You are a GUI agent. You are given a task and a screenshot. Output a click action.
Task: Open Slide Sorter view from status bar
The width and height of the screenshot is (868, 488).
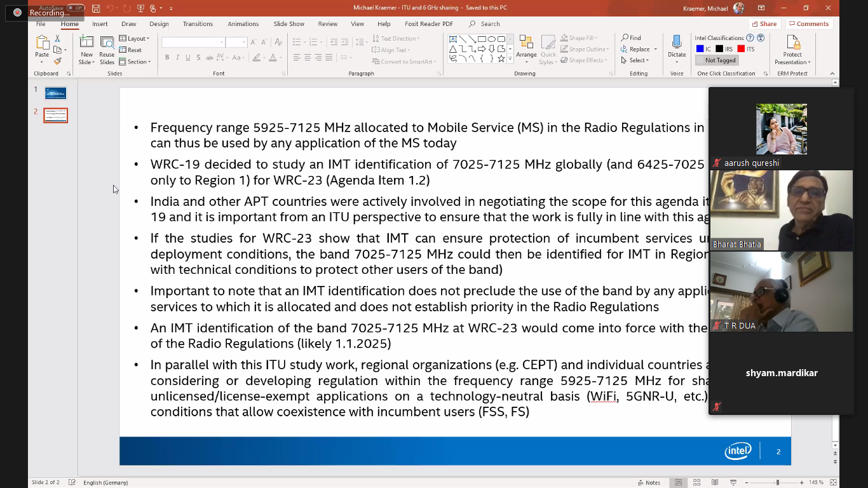pyautogui.click(x=697, y=482)
